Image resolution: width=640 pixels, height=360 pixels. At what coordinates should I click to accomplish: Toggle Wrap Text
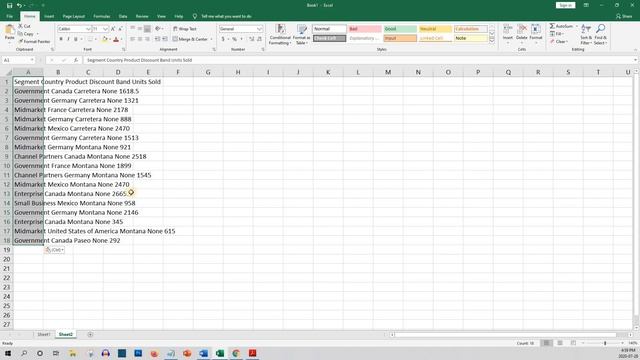pos(185,29)
